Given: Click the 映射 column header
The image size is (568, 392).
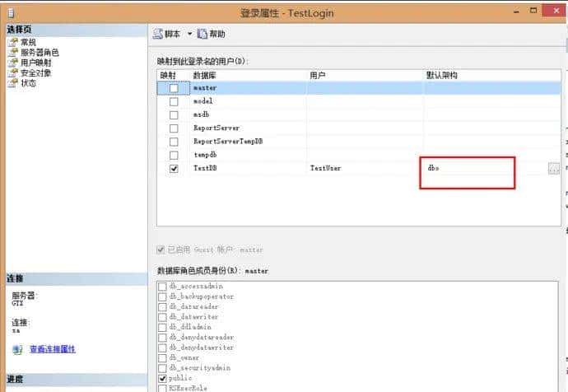Looking at the screenshot, I should (168, 76).
